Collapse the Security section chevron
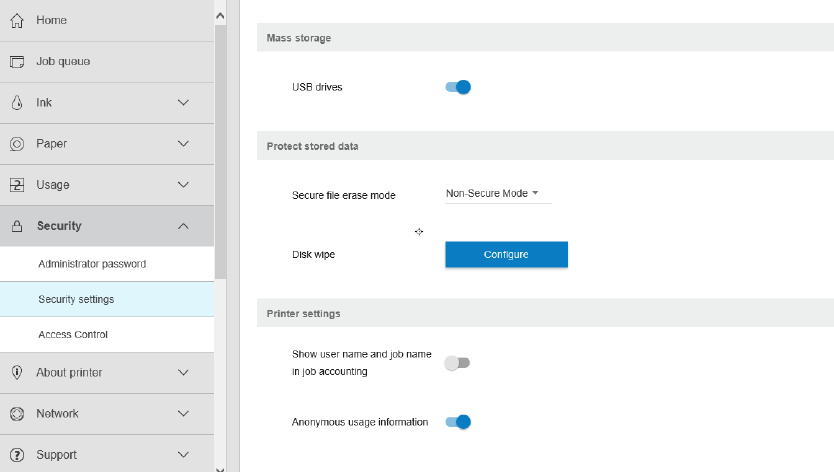Screen dimensions: 834x472 tap(183, 226)
